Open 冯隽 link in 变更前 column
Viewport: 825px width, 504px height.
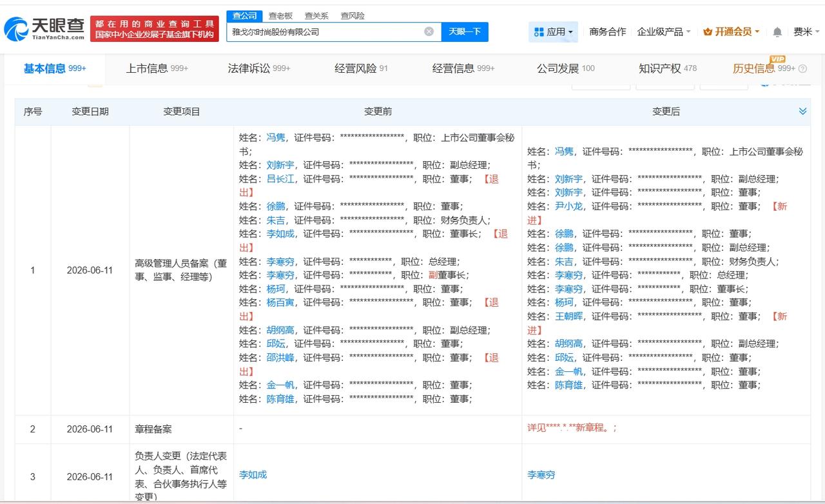pos(276,137)
